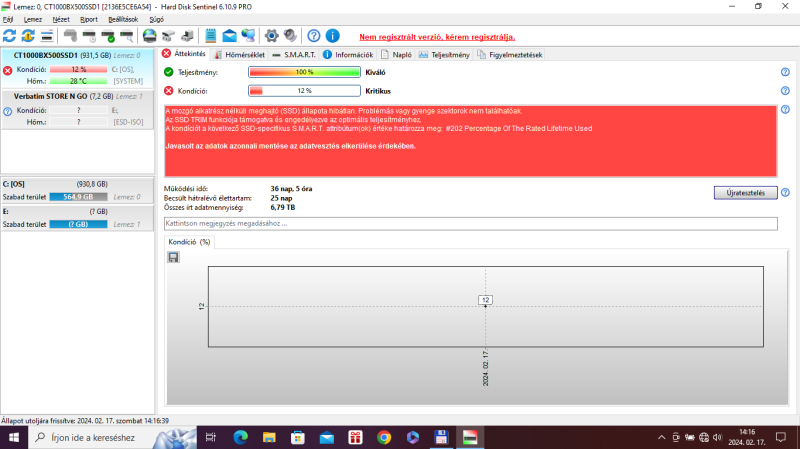Open the report notepad icon
This screenshot has width=800, height=449.
210,36
